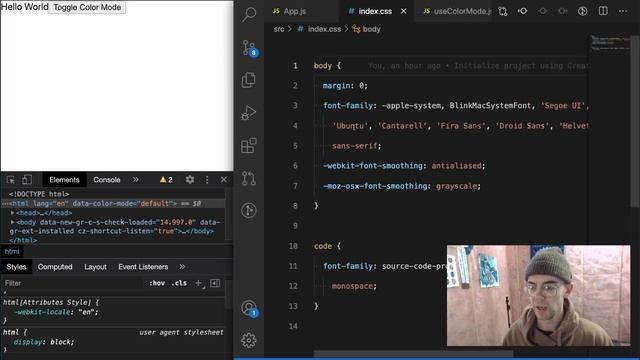Screen dimensions: 640x360
Task: Select the Layout pane tab
Action: click(96, 267)
